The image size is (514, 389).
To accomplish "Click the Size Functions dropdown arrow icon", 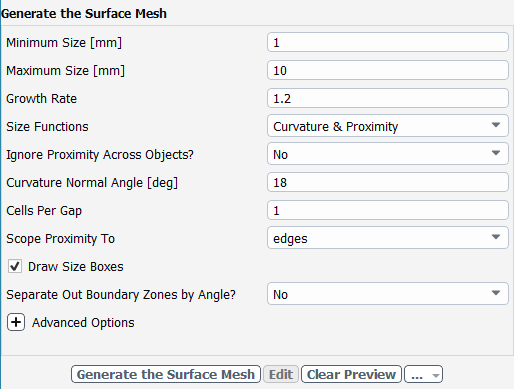I will pos(496,125).
